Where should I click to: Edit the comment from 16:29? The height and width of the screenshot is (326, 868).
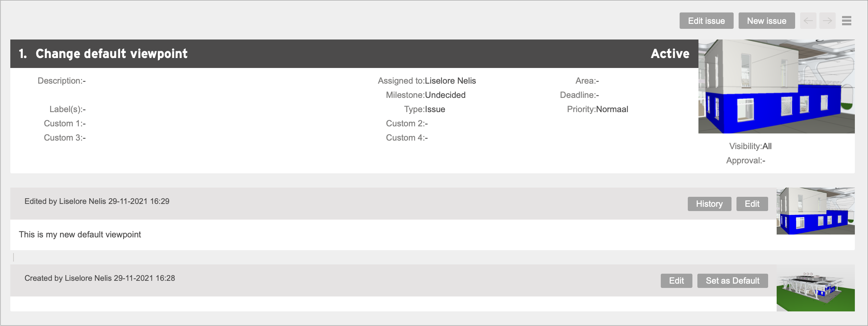pos(752,204)
